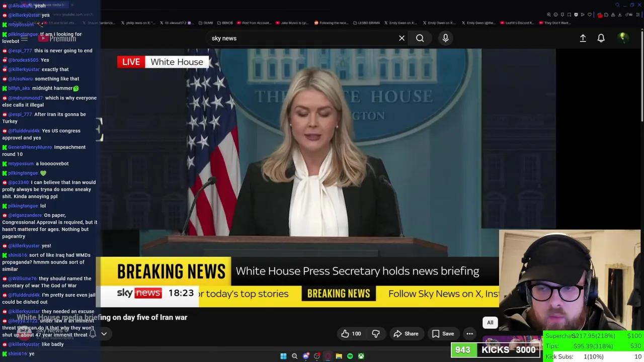Clear the sky news search text
The width and height of the screenshot is (644, 362).
click(401, 38)
